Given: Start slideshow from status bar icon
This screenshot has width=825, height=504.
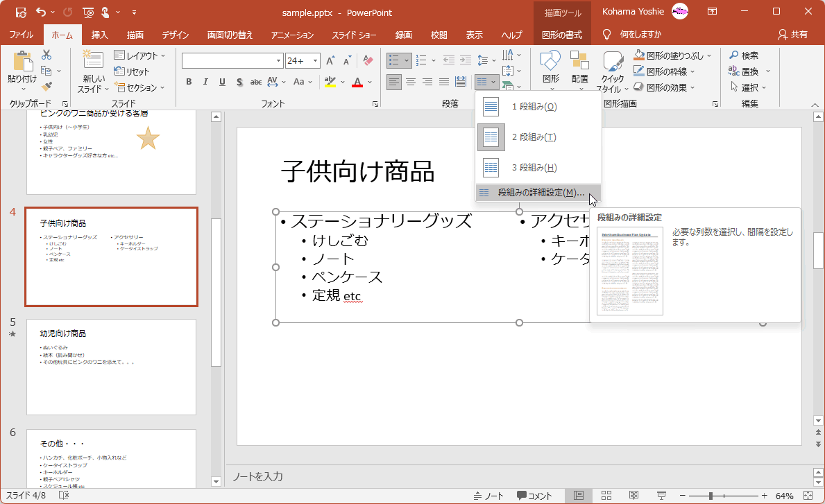Looking at the screenshot, I should tap(661, 496).
